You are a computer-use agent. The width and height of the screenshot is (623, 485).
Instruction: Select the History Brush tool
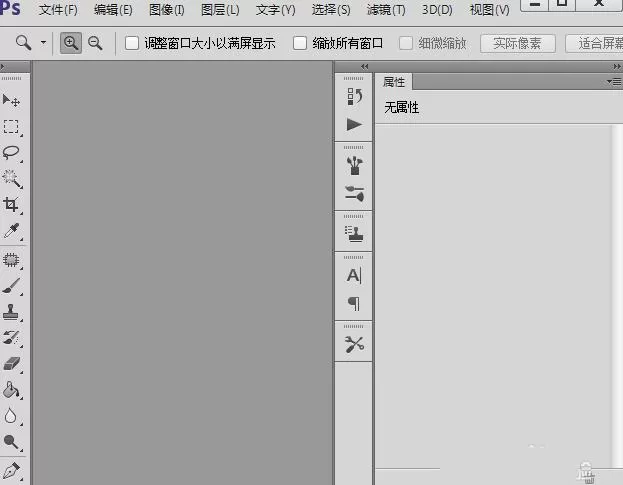[11, 338]
